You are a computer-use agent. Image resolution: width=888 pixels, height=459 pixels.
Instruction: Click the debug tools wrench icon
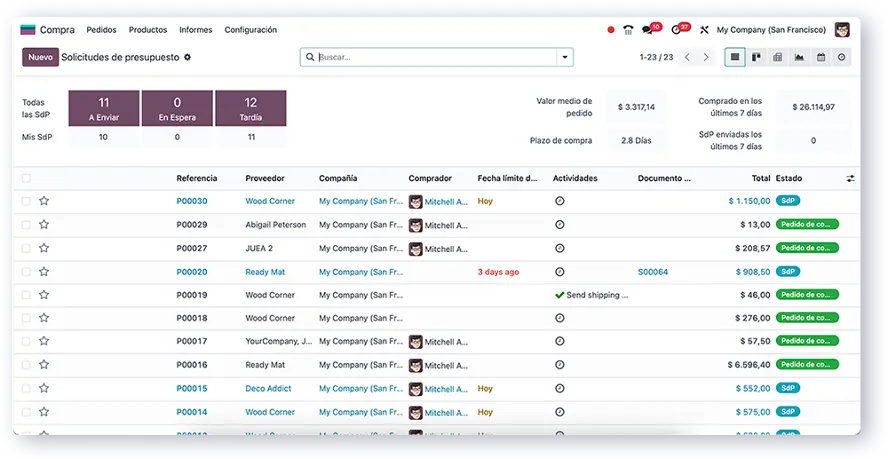(704, 30)
